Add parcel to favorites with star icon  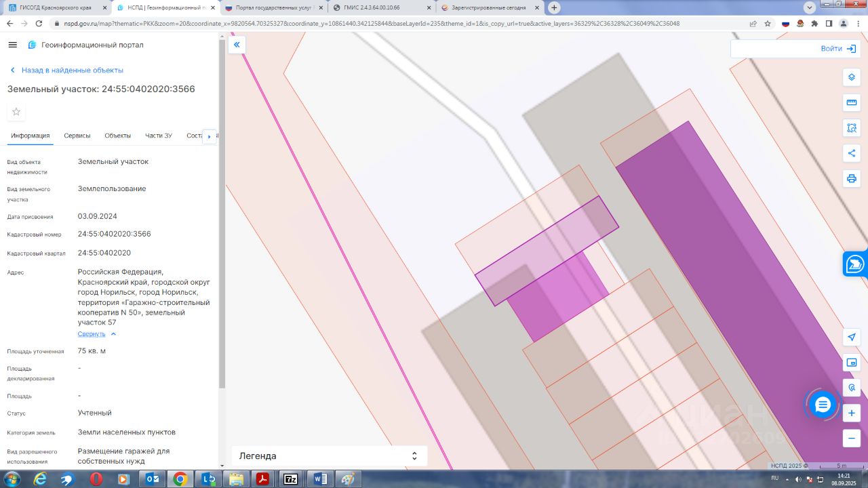[x=16, y=112]
